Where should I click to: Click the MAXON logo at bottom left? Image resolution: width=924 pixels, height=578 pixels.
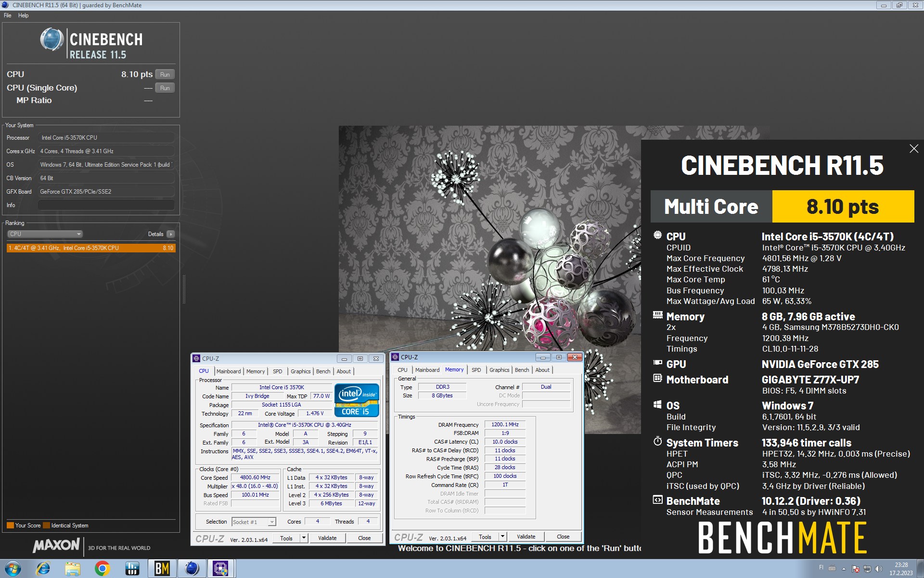56,545
